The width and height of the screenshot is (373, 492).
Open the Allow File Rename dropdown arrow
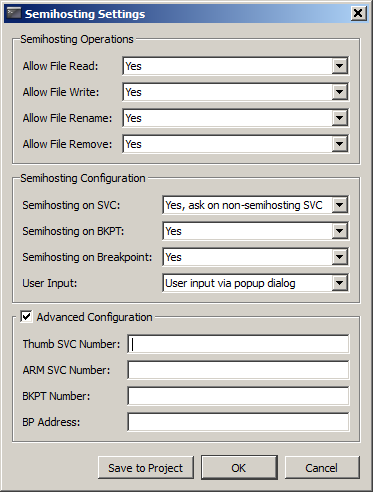(x=340, y=118)
